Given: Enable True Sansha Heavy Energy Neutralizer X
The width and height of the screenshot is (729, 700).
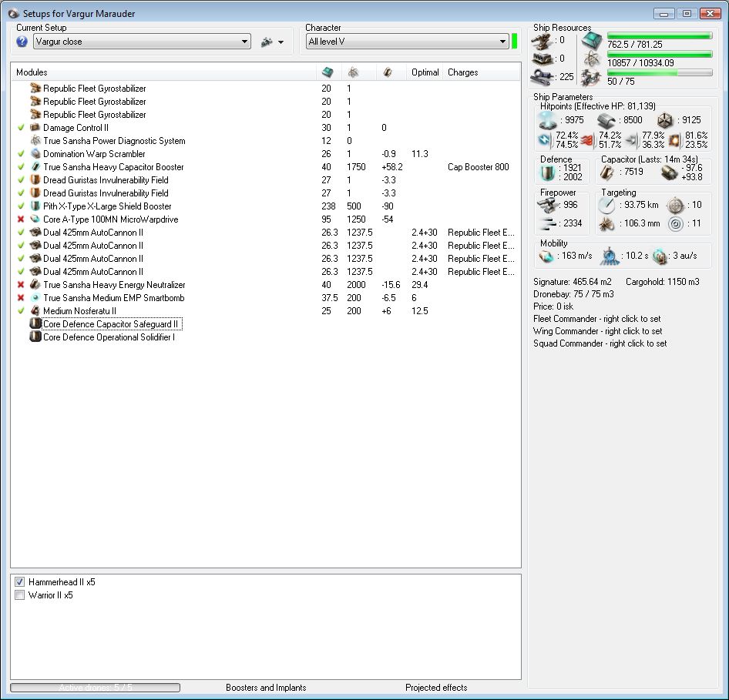Looking at the screenshot, I should coord(21,285).
